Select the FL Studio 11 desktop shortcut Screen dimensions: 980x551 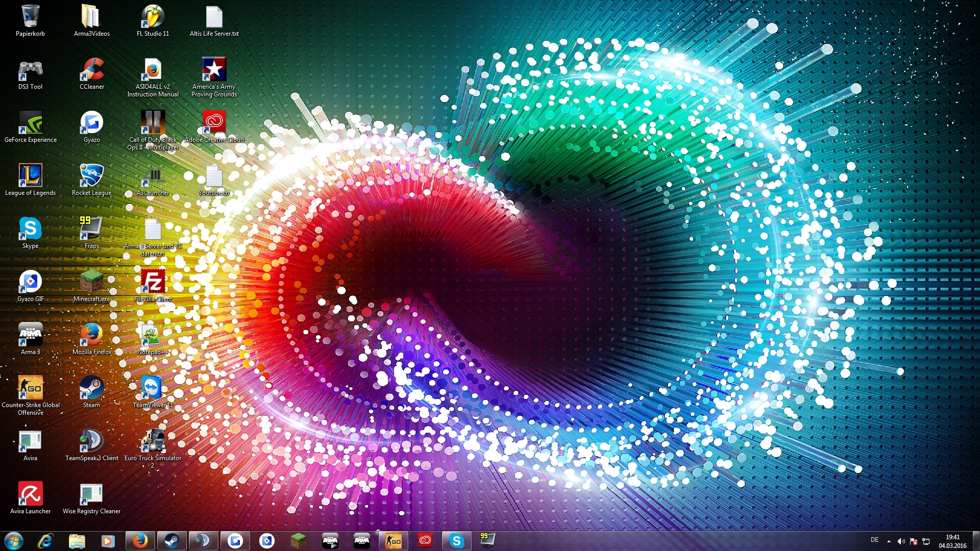(x=153, y=17)
